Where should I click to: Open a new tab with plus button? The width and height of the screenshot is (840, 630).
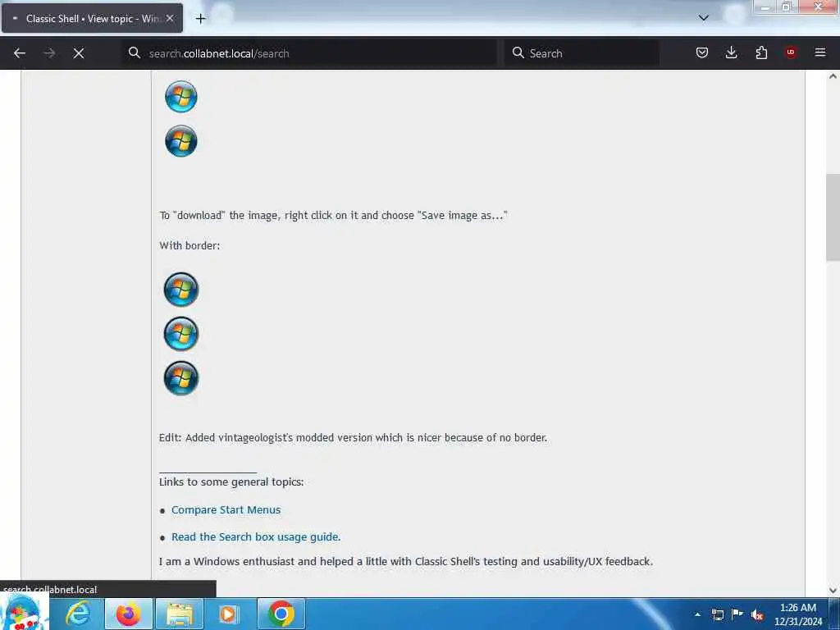pos(200,19)
